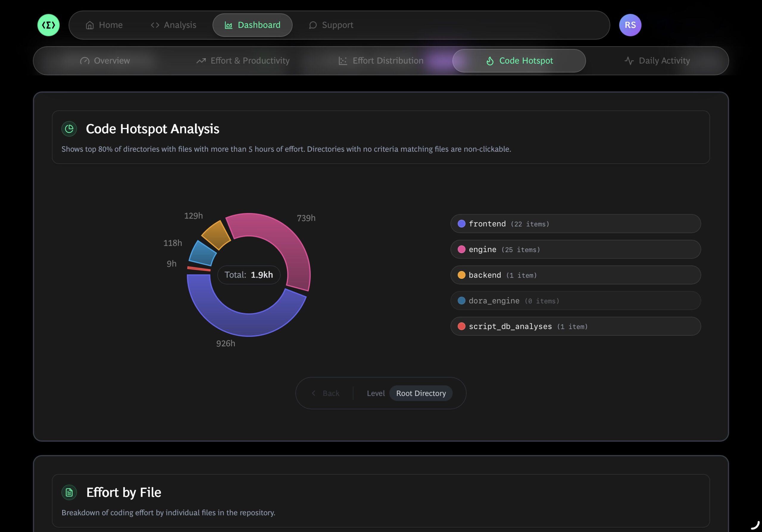Click the thin red script_db_analyses segment

tap(199, 269)
